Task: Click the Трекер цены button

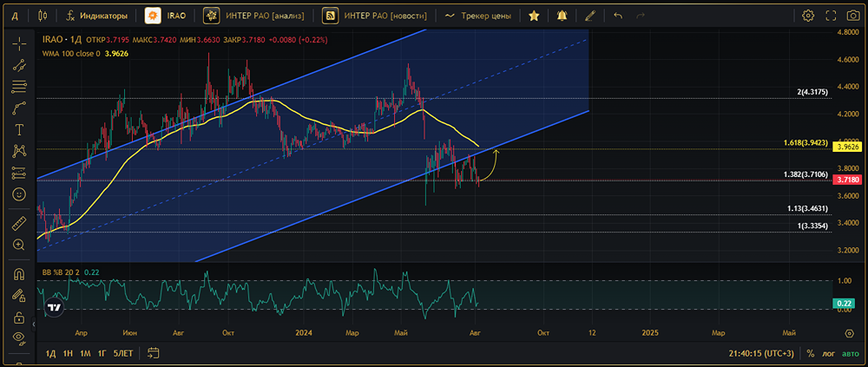Action: click(477, 16)
